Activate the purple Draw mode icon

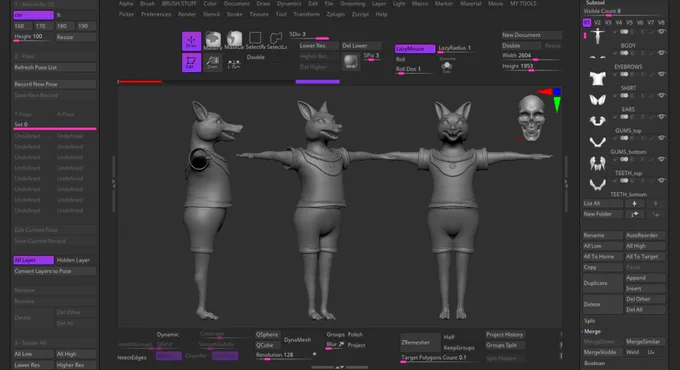191,41
